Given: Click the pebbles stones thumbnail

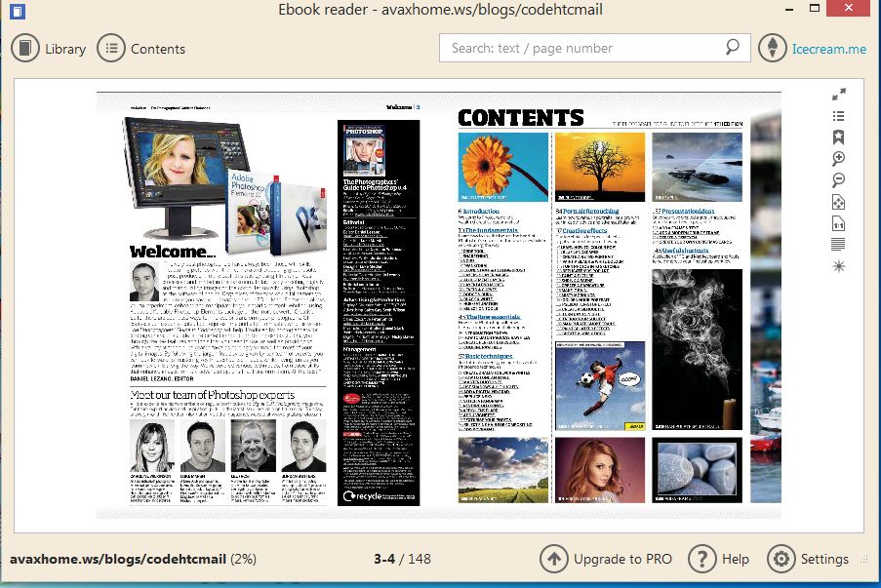Looking at the screenshot, I should (697, 470).
